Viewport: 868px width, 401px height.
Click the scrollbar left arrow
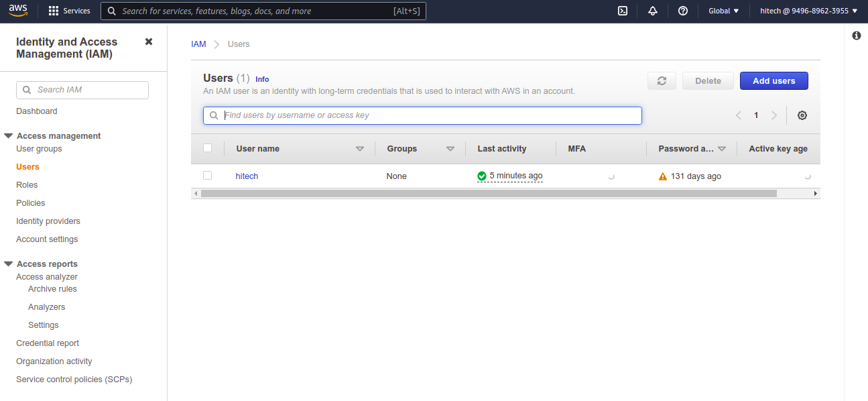[196, 193]
